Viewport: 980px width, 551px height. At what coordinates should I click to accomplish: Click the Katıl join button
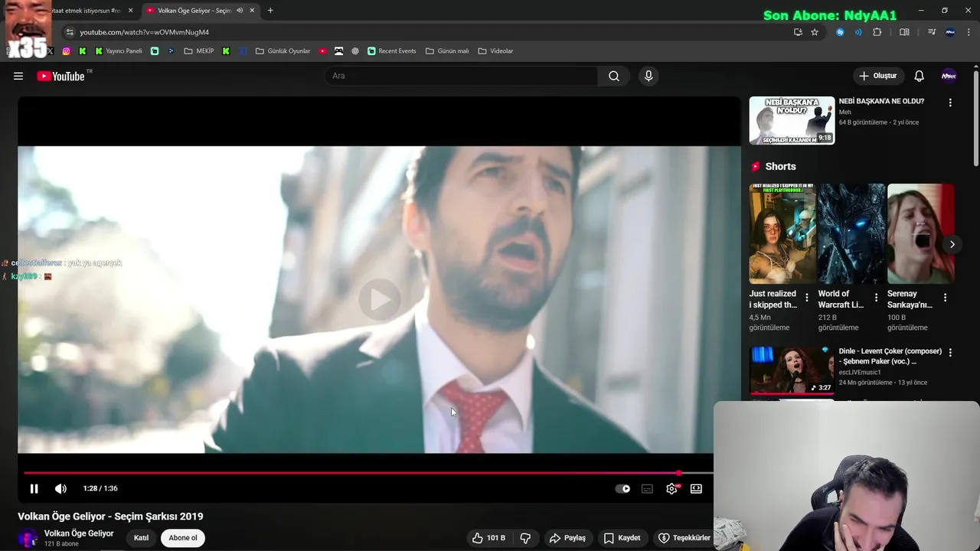142,538
